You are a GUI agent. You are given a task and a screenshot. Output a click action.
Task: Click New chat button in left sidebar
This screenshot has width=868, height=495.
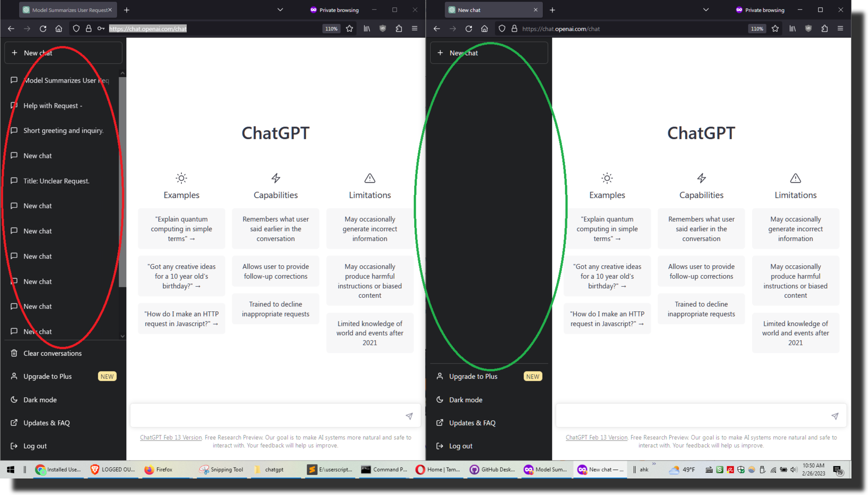coord(63,53)
